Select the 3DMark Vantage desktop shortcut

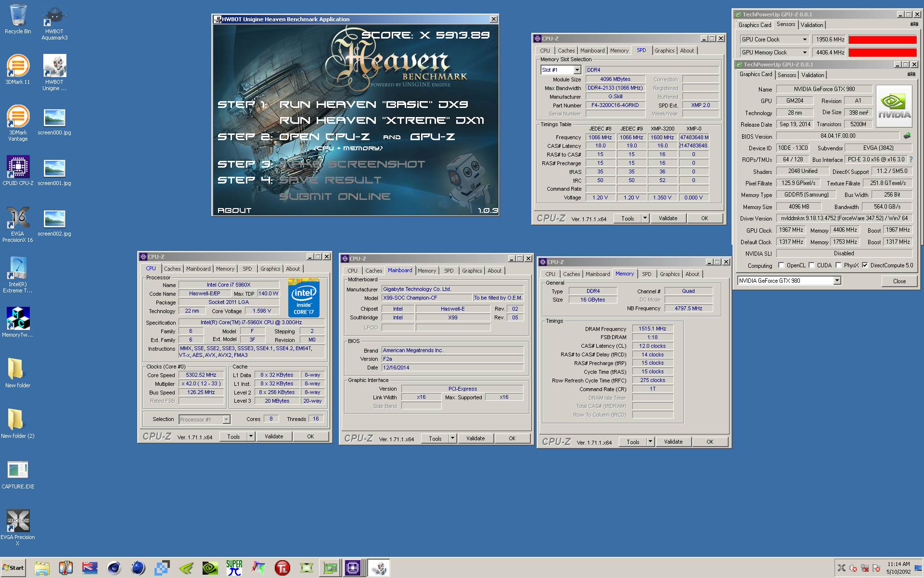pyautogui.click(x=18, y=123)
